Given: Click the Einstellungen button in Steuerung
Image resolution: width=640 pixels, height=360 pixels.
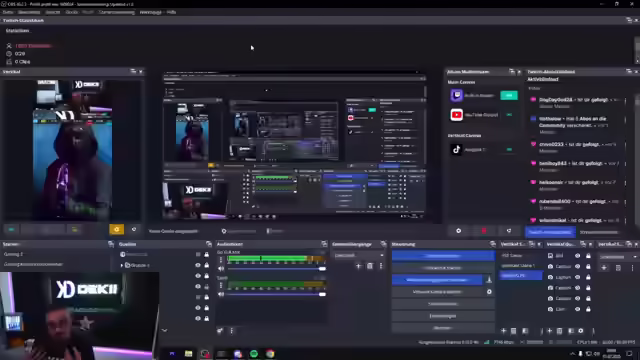Looking at the screenshot, I should tap(443, 316).
